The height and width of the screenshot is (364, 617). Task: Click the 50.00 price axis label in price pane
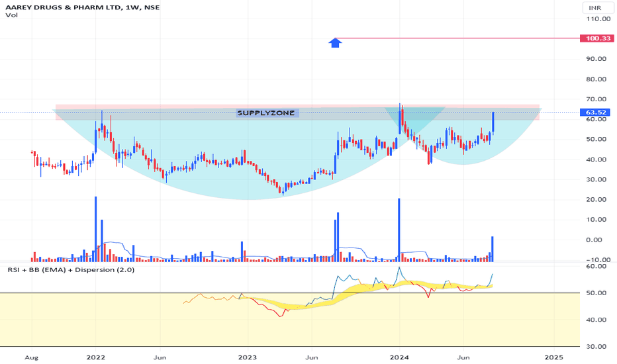596,139
